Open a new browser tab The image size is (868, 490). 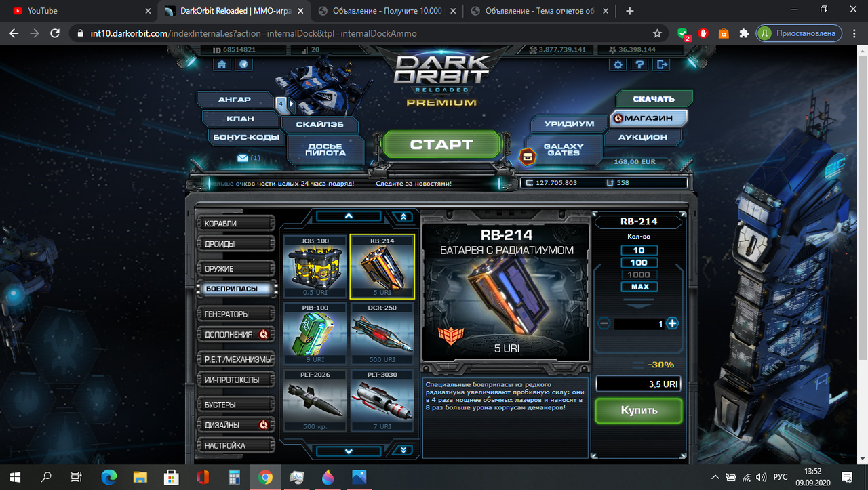tap(630, 11)
